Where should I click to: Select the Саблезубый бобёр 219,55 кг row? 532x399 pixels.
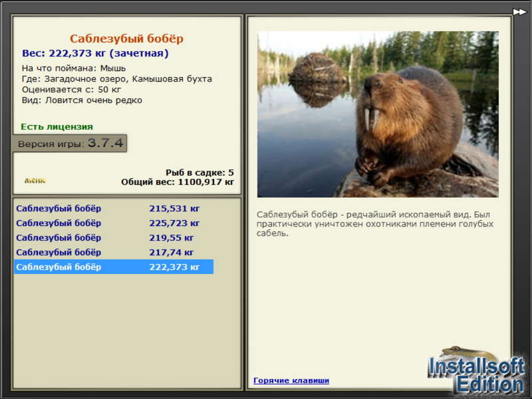click(114, 237)
